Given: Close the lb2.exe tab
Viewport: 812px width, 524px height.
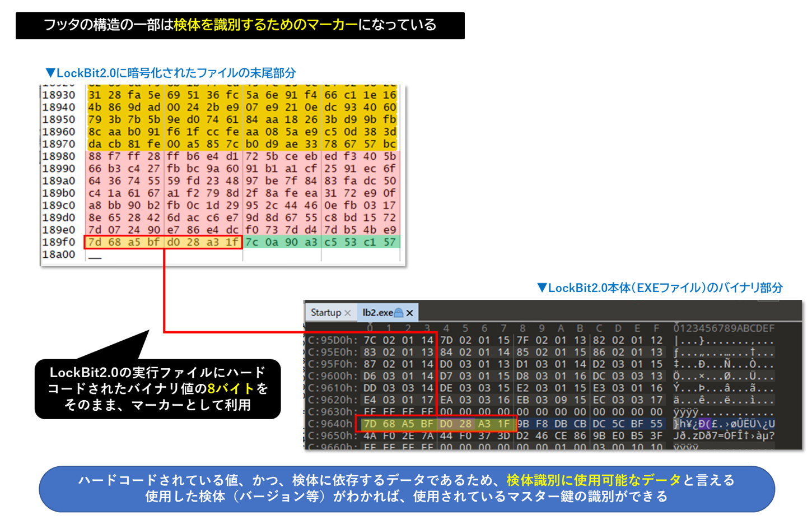Looking at the screenshot, I should pyautogui.click(x=410, y=313).
